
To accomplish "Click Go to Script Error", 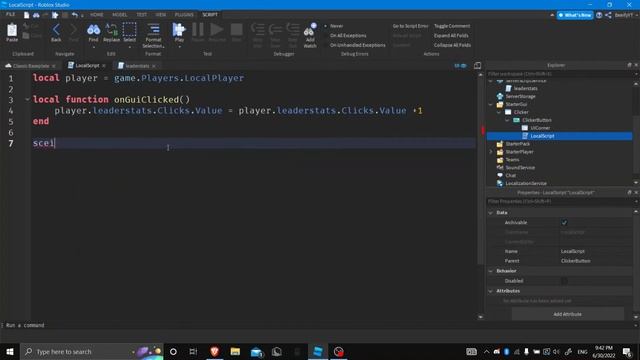I will pos(410,26).
